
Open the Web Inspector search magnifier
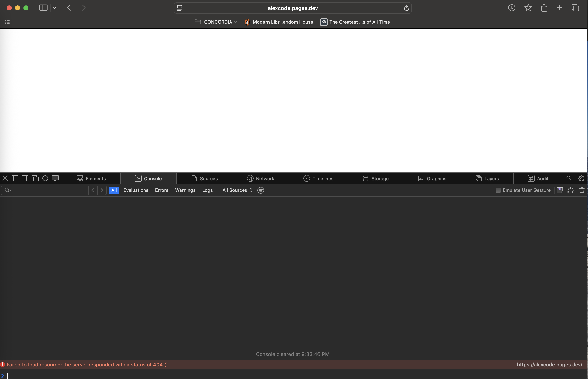569,178
